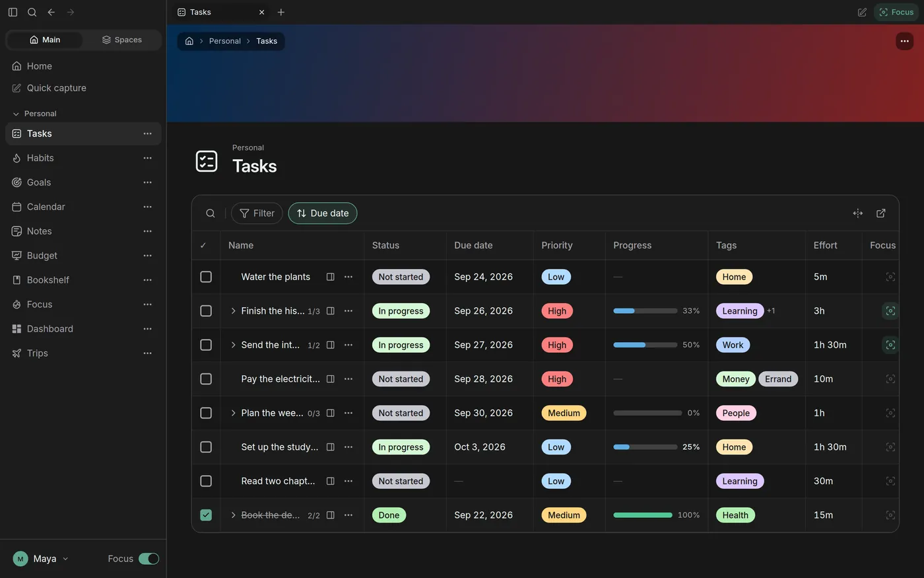Open side peek for Water the plants
Image resolution: width=924 pixels, height=578 pixels.
tap(331, 277)
